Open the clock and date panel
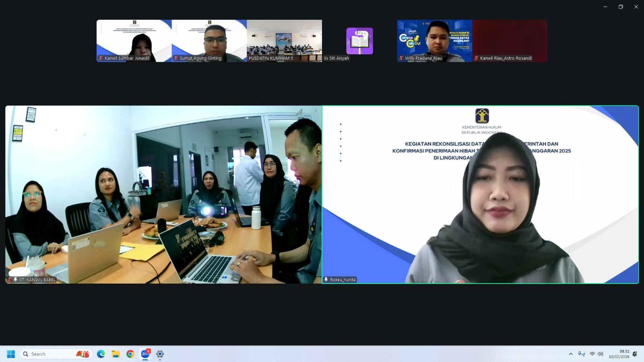 pos(619,354)
